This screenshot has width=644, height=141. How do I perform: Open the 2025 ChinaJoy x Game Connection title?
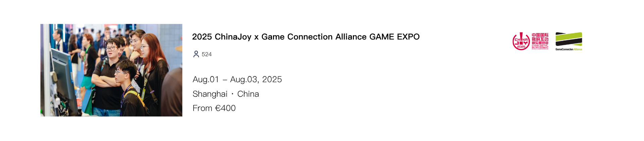306,37
